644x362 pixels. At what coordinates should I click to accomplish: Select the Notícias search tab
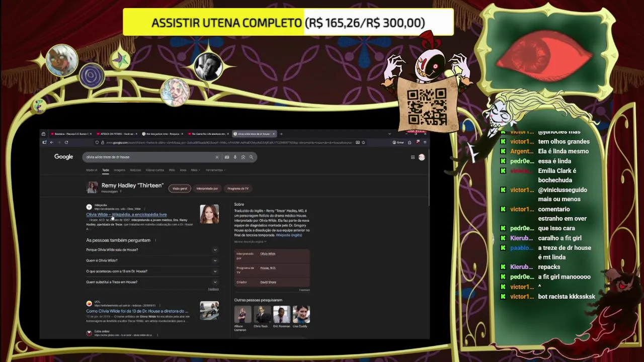click(135, 170)
